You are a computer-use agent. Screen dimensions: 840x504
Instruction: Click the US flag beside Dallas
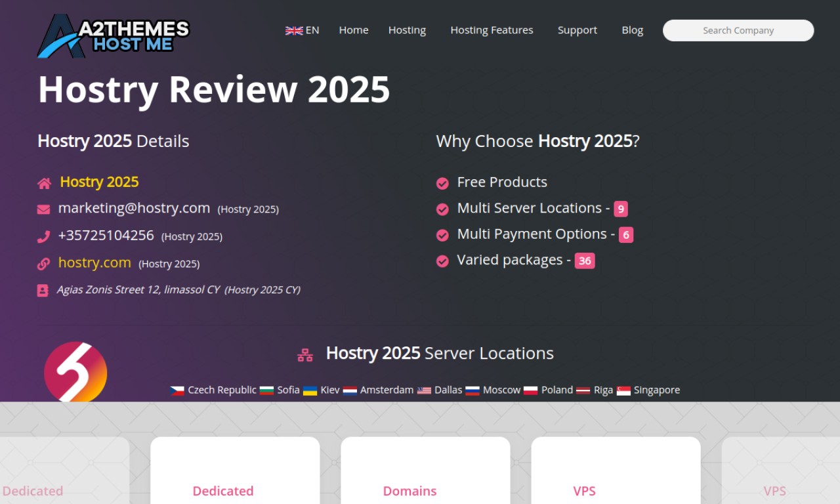coord(424,390)
